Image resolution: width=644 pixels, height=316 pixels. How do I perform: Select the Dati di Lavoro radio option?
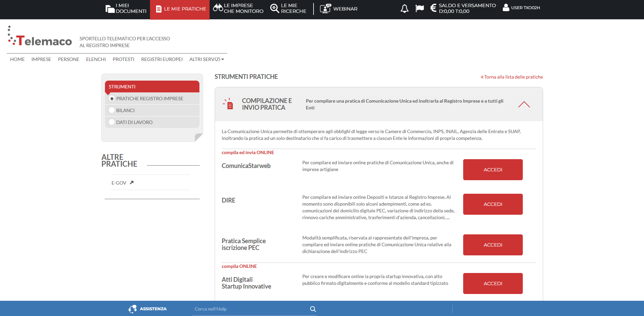pos(112,122)
